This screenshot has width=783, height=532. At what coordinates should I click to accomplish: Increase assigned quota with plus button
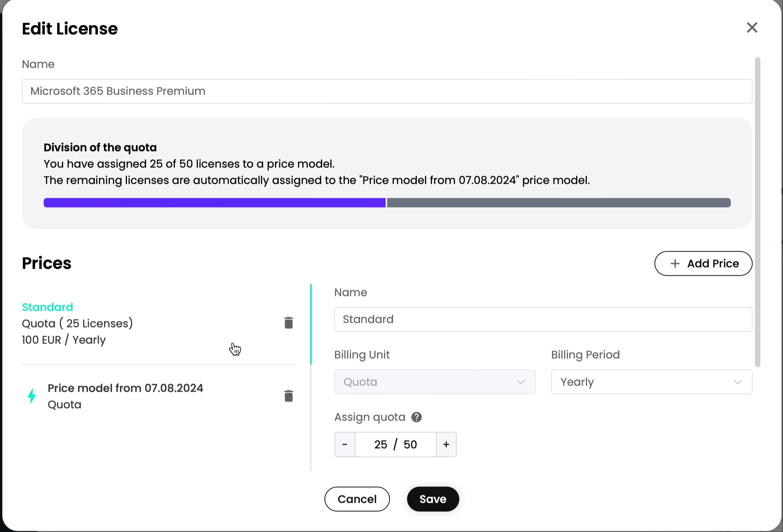(446, 444)
